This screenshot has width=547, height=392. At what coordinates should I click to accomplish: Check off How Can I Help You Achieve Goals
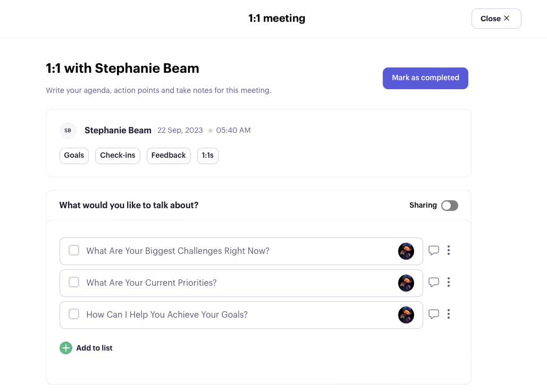pos(74,314)
